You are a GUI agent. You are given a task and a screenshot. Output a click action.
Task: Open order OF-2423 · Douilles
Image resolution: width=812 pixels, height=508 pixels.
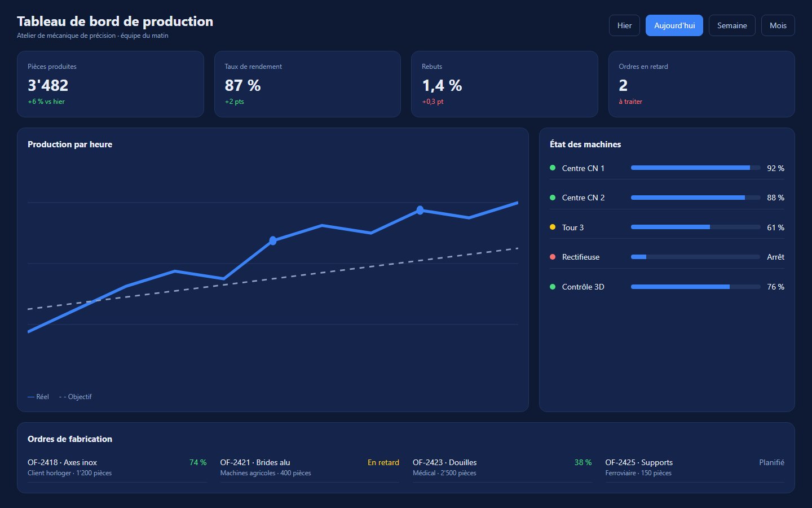pos(502,468)
